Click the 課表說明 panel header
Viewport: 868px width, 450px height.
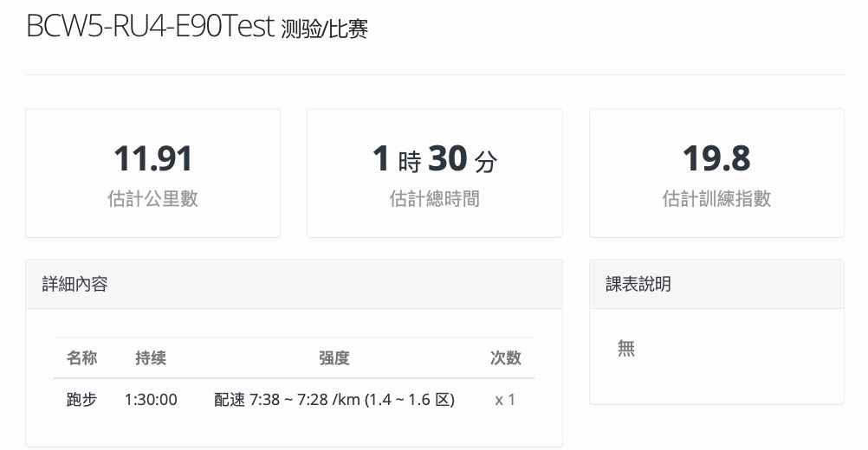[716, 284]
